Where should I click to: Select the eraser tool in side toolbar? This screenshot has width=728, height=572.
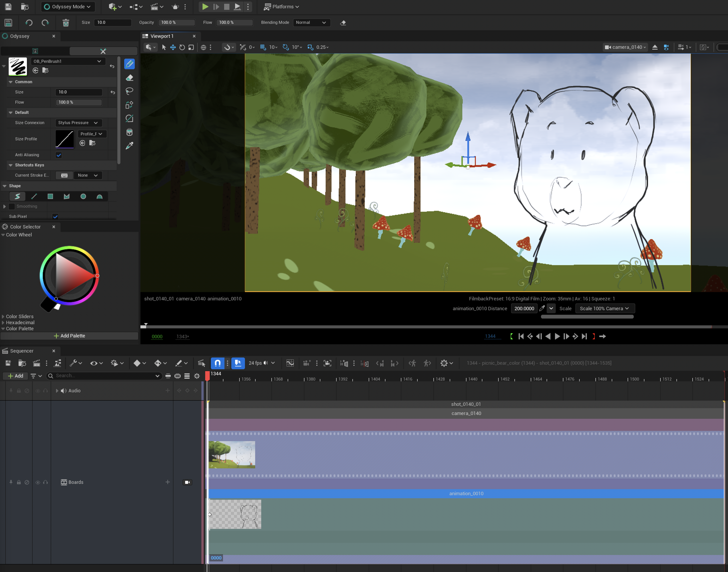coord(129,78)
